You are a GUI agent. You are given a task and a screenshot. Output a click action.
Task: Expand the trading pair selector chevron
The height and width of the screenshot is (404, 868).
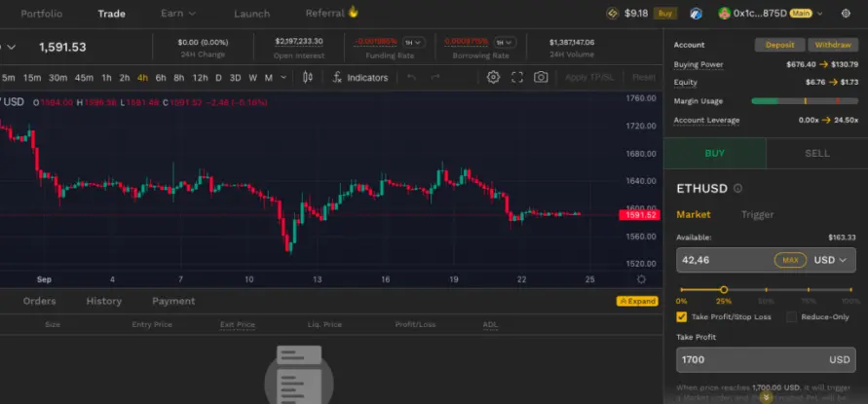(x=11, y=47)
